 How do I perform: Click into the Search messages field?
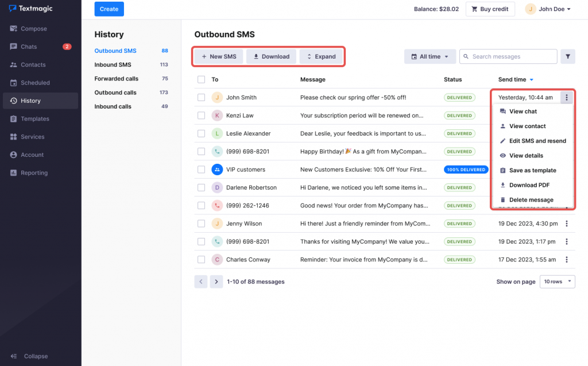511,56
